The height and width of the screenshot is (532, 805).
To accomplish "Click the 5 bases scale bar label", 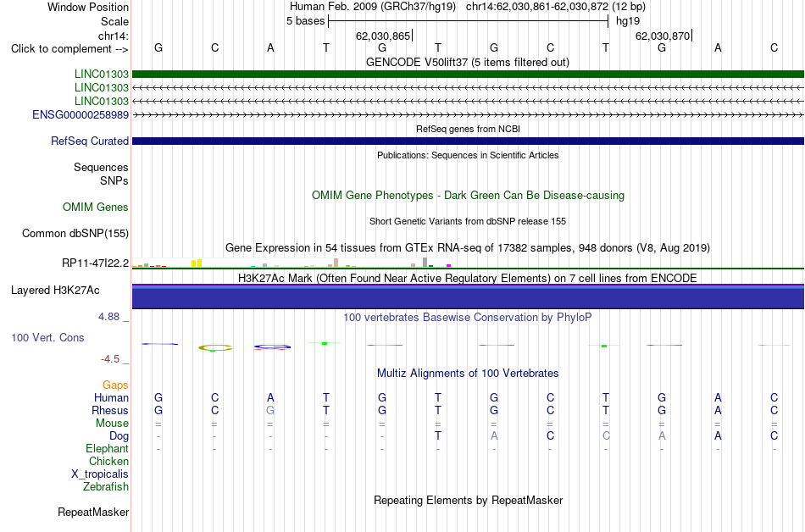I will coord(305,21).
